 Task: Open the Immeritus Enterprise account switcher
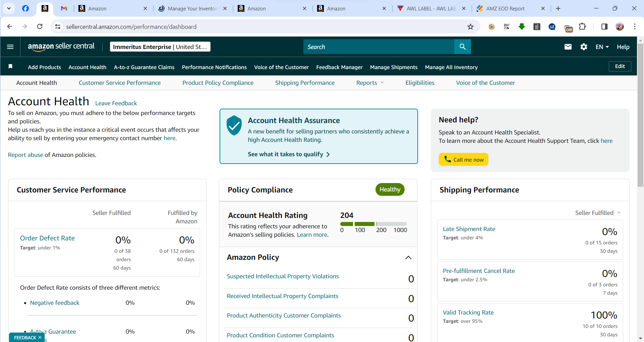(160, 47)
